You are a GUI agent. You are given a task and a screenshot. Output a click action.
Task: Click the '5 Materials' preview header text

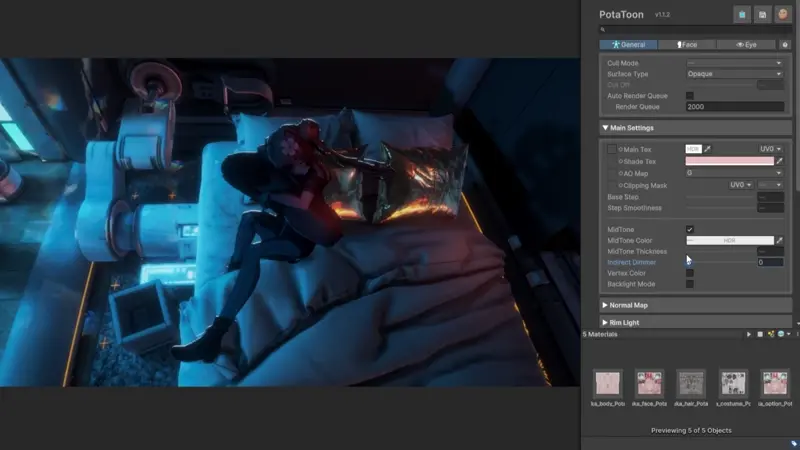pyautogui.click(x=600, y=334)
